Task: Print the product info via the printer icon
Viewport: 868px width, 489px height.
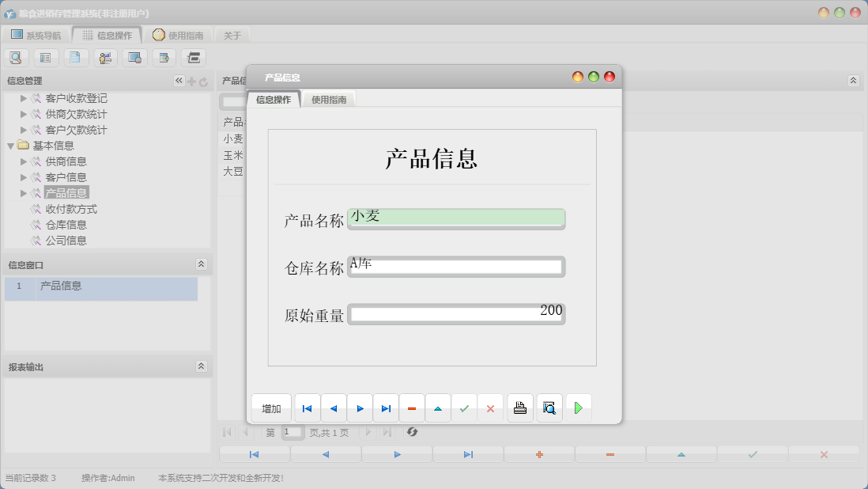Action: click(519, 407)
